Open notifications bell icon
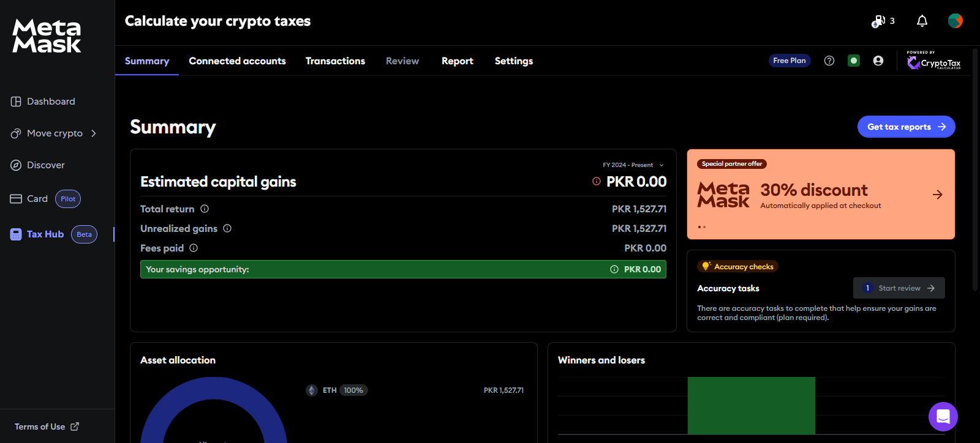The image size is (980, 443). pos(922,21)
